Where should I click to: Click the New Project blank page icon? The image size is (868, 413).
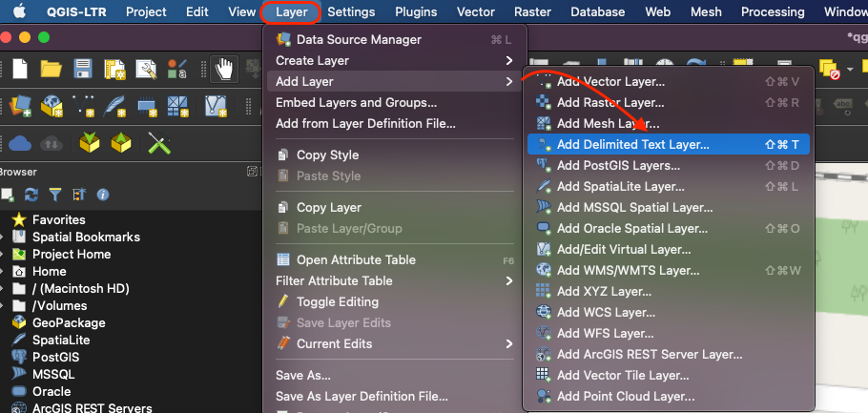(x=20, y=70)
